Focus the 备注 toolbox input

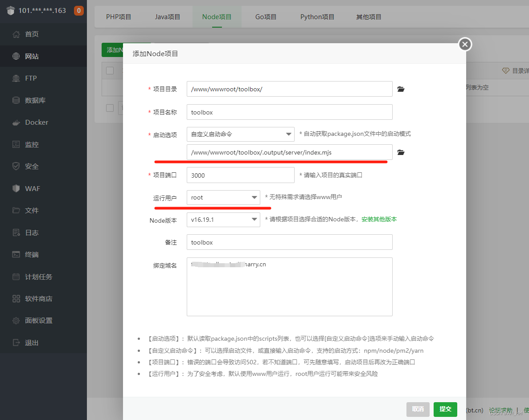click(x=290, y=242)
